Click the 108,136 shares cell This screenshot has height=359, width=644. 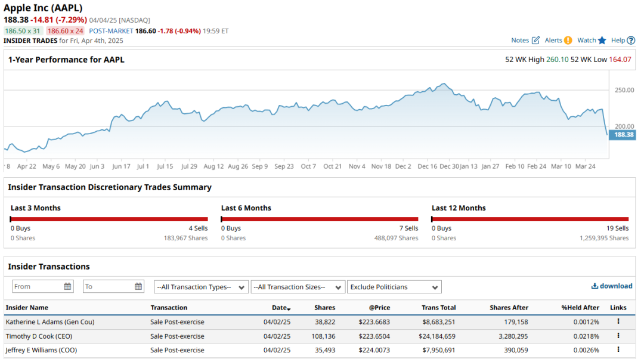(x=323, y=336)
